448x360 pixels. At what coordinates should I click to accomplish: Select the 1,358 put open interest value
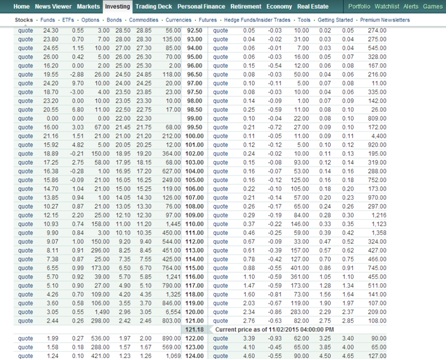point(379,233)
